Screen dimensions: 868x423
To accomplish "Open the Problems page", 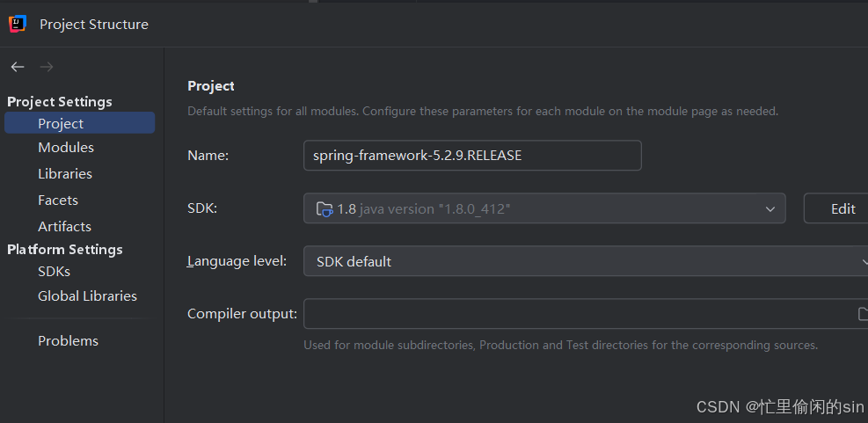I will (68, 341).
